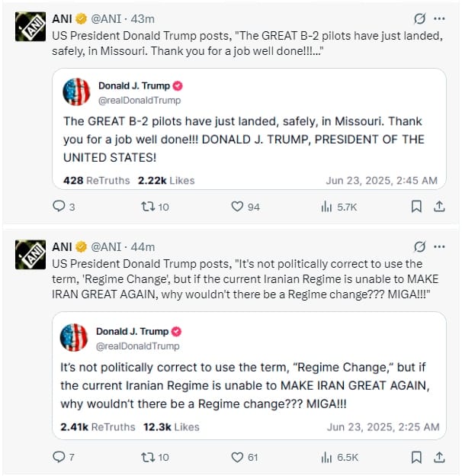View analytics showing 6.5K views
This screenshot has height=476, width=462.
pos(339,458)
